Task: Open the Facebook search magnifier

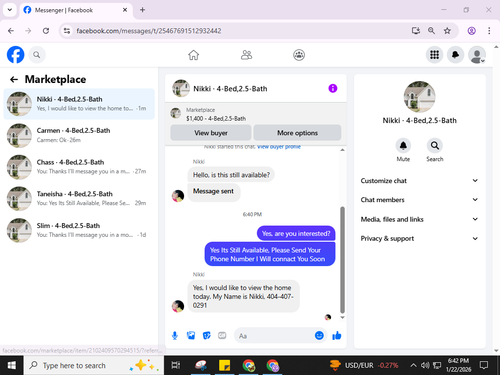Action: pos(37,55)
